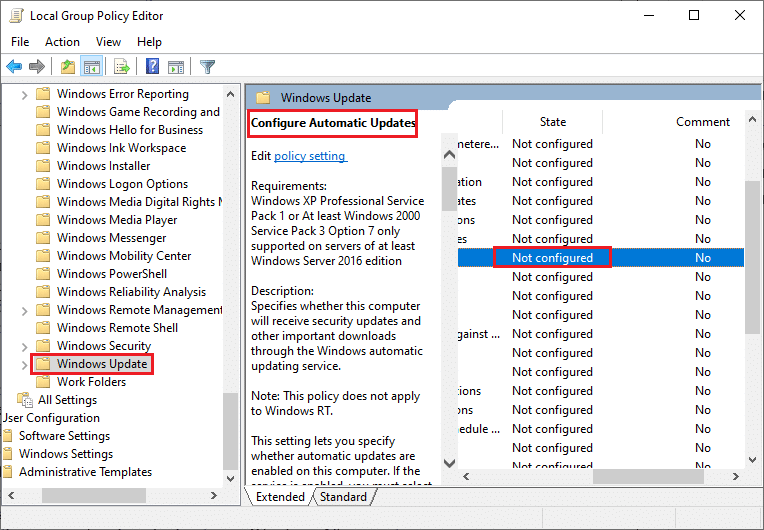Open the View menu

108,42
